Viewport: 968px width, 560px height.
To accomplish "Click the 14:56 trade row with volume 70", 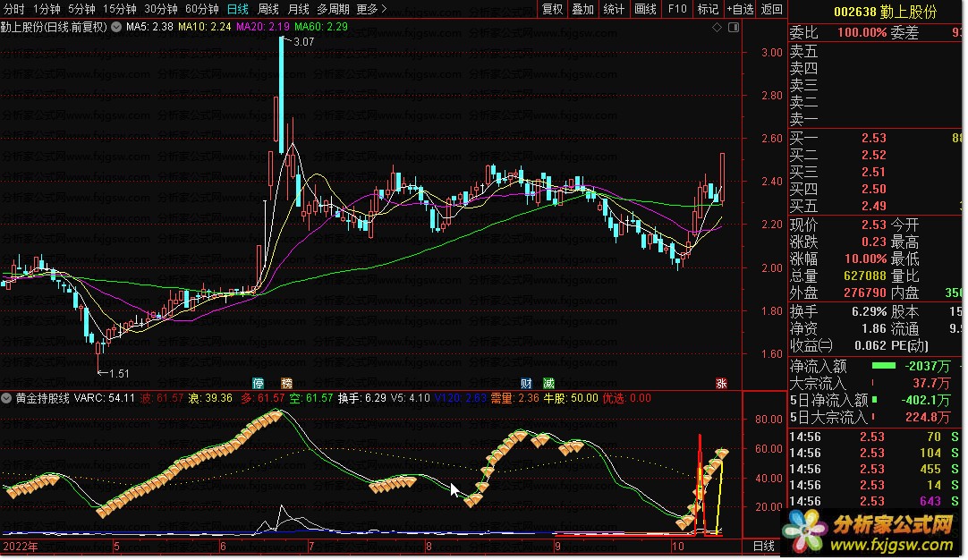I will (x=874, y=437).
